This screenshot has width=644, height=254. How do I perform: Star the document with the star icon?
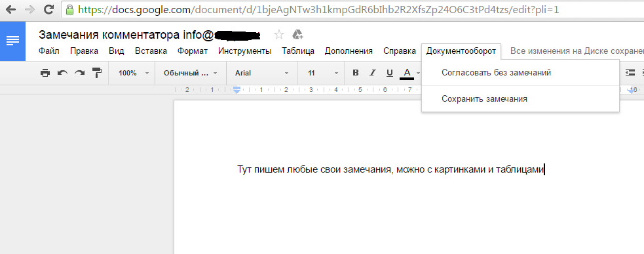tap(279, 35)
